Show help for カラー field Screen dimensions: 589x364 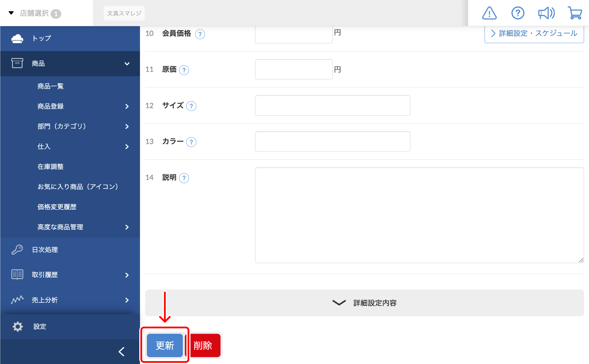(191, 142)
